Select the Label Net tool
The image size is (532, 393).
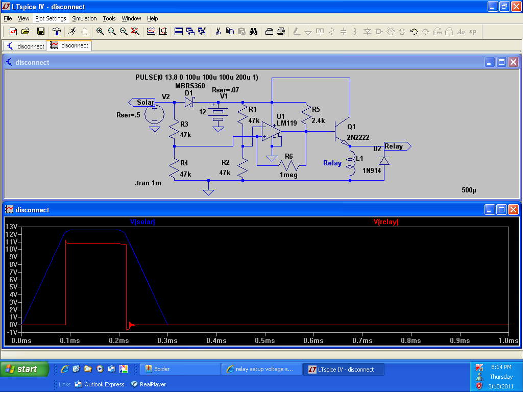coord(320,32)
